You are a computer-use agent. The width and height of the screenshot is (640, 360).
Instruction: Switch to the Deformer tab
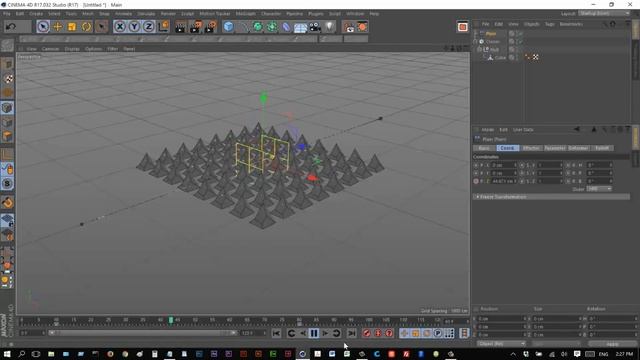578,148
